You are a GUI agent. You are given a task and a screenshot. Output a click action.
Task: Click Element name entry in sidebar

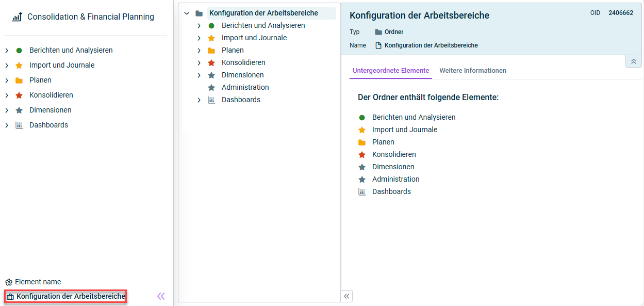(38, 282)
